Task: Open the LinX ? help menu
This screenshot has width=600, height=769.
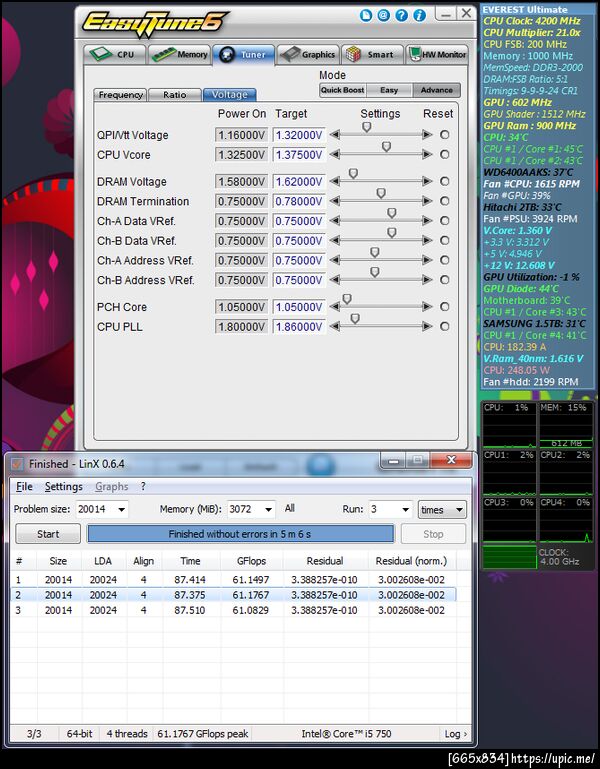Action: tap(143, 487)
